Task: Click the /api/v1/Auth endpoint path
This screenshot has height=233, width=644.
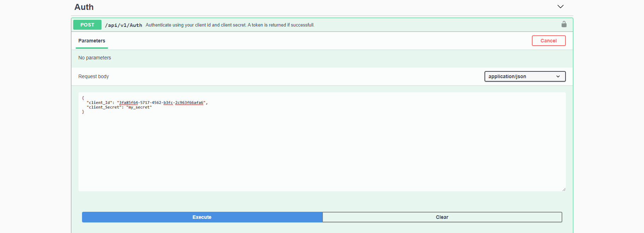Action: click(123, 25)
